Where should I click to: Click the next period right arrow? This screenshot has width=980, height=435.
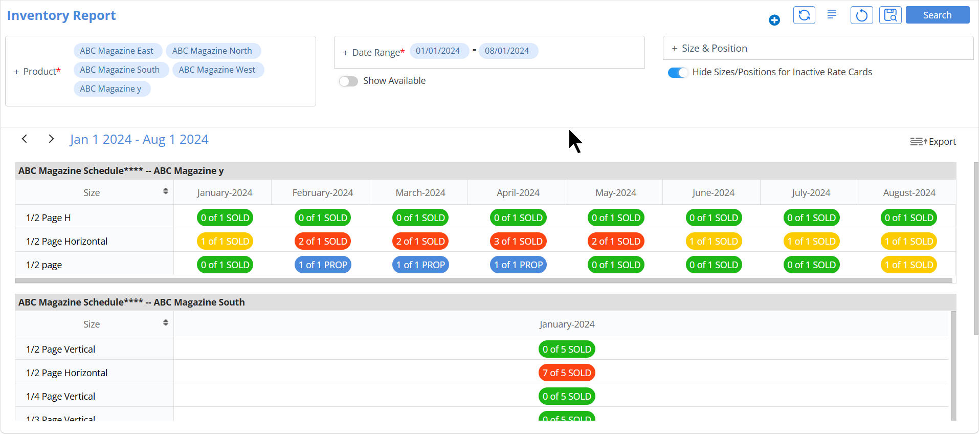coord(51,139)
